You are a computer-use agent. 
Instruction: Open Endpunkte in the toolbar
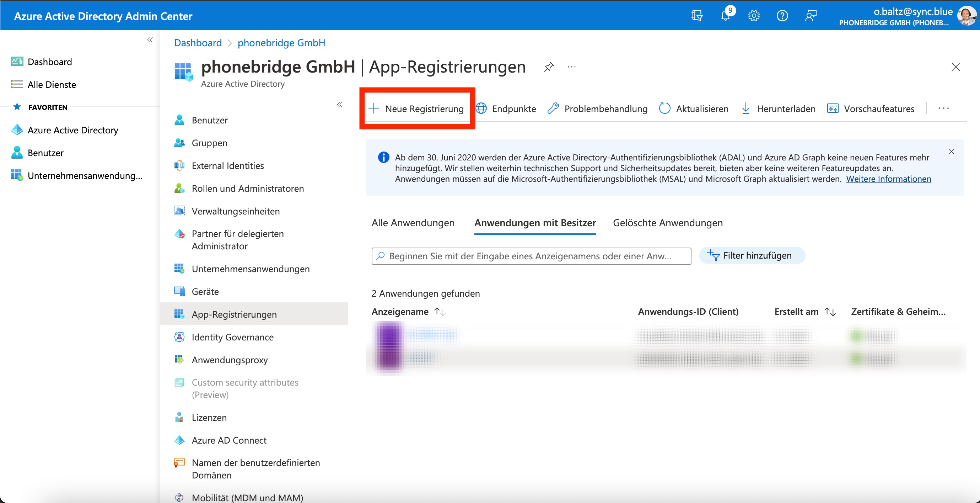click(x=506, y=109)
